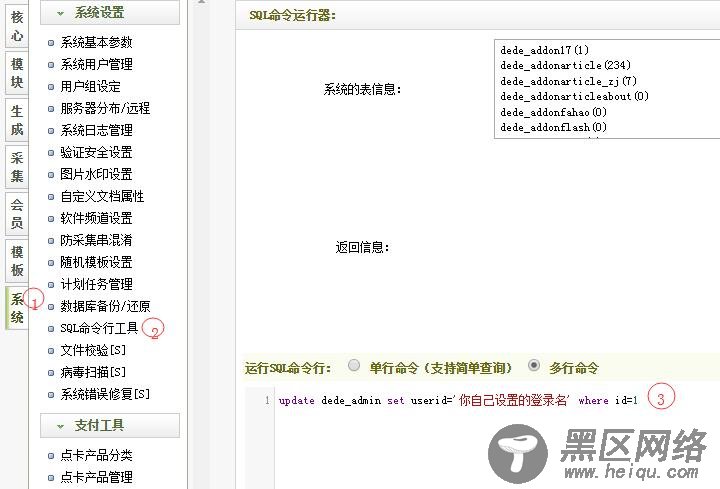This screenshot has height=489, width=720.
Task: Open 数据库备份/还原
Action: (x=105, y=306)
